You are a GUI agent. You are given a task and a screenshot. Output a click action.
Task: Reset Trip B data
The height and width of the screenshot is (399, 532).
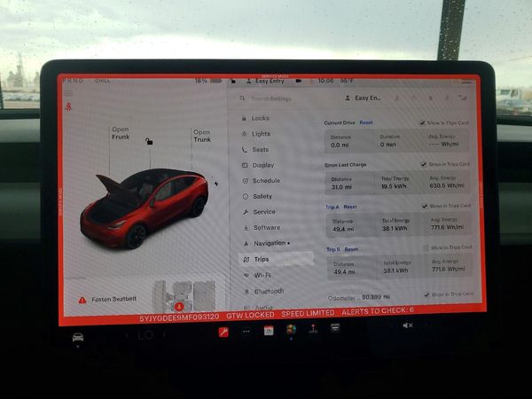[x=351, y=249]
